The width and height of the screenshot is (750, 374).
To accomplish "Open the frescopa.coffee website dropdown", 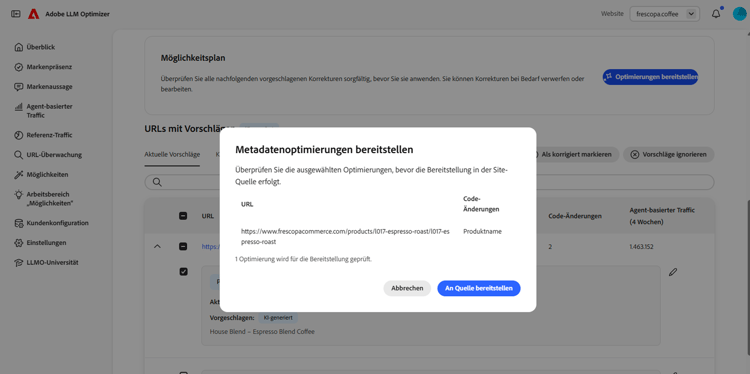I will coord(664,14).
